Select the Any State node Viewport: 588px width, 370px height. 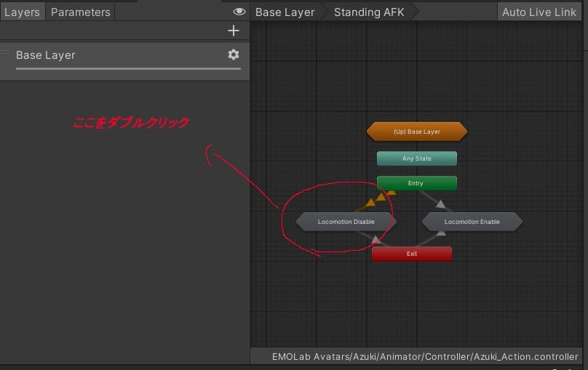click(416, 158)
